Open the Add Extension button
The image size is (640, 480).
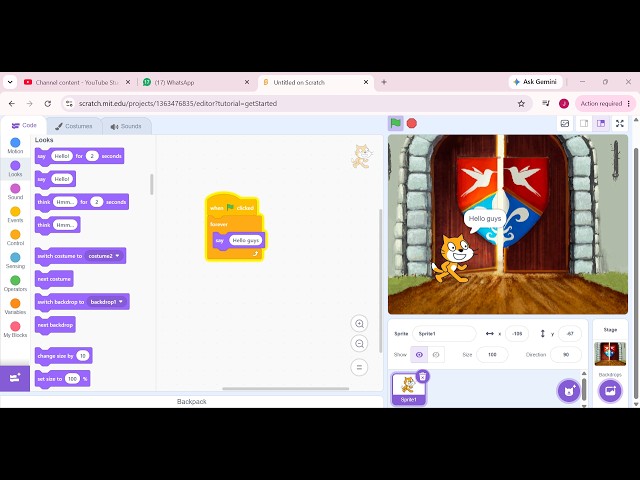click(15, 378)
